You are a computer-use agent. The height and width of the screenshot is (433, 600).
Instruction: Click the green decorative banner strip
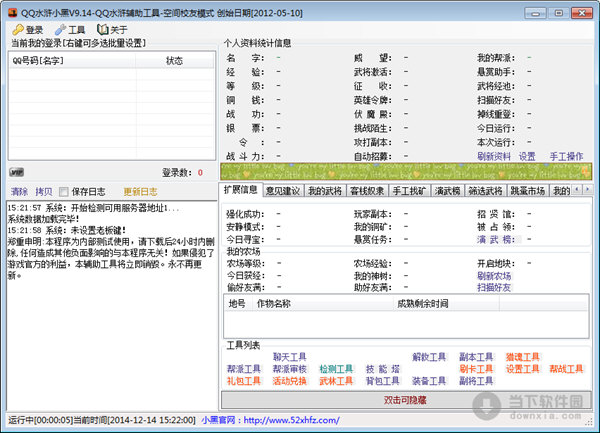point(406,171)
